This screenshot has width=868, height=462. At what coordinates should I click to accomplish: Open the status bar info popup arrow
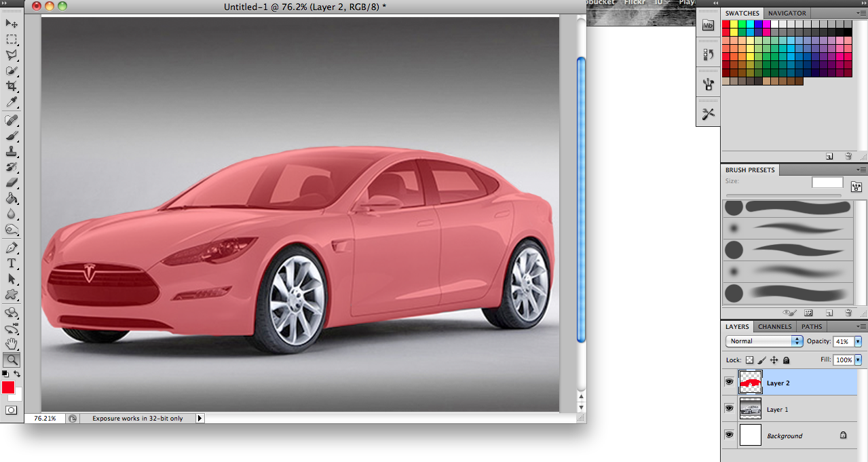[200, 419]
